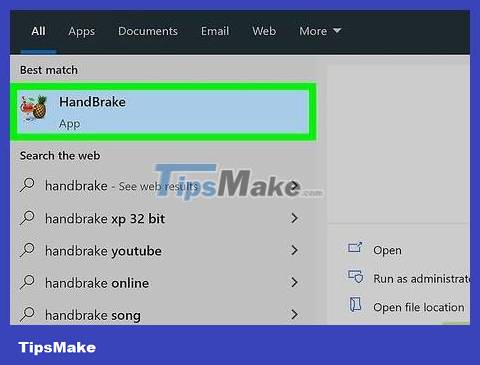Switch to the Email tab
480x365 pixels.
[x=215, y=31]
